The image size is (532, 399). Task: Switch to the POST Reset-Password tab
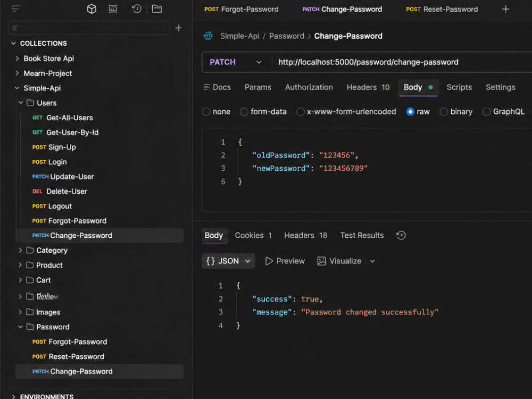442,9
